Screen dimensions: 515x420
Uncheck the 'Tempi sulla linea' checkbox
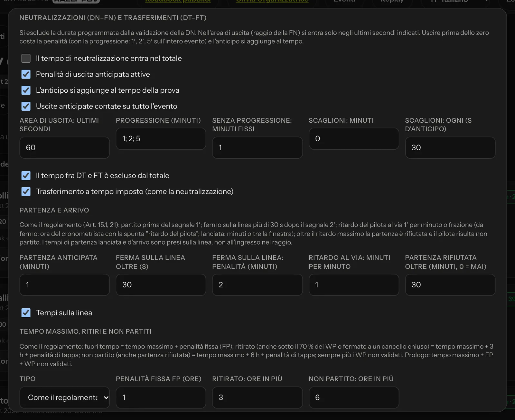coord(26,313)
